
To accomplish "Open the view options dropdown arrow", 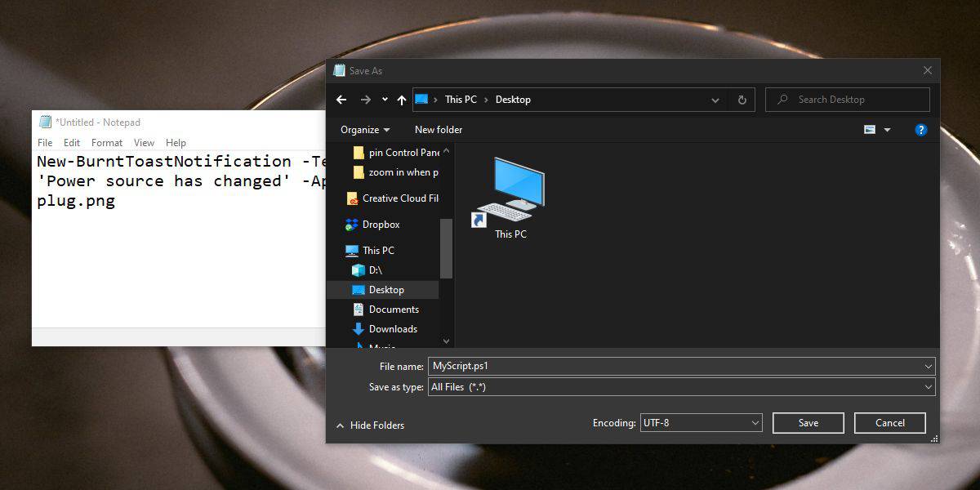I will [x=887, y=130].
